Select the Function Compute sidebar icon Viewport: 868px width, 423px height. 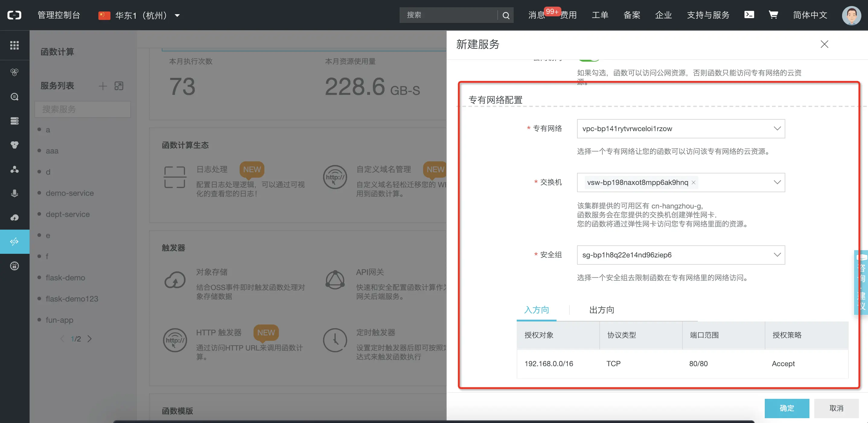[14, 241]
